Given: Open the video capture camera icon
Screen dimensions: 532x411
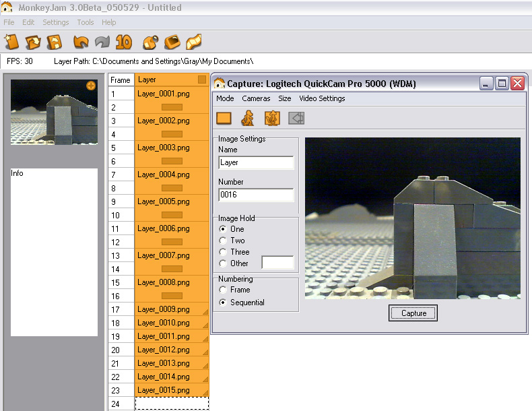Looking at the screenshot, I should tap(151, 42).
